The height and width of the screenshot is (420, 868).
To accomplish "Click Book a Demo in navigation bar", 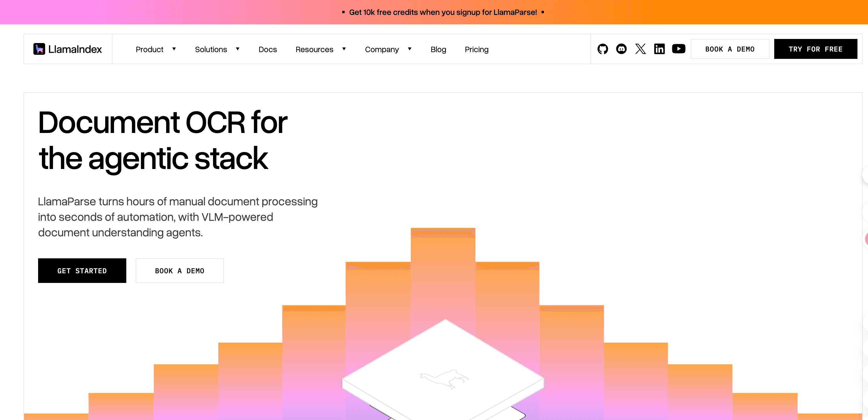I will pos(730,49).
